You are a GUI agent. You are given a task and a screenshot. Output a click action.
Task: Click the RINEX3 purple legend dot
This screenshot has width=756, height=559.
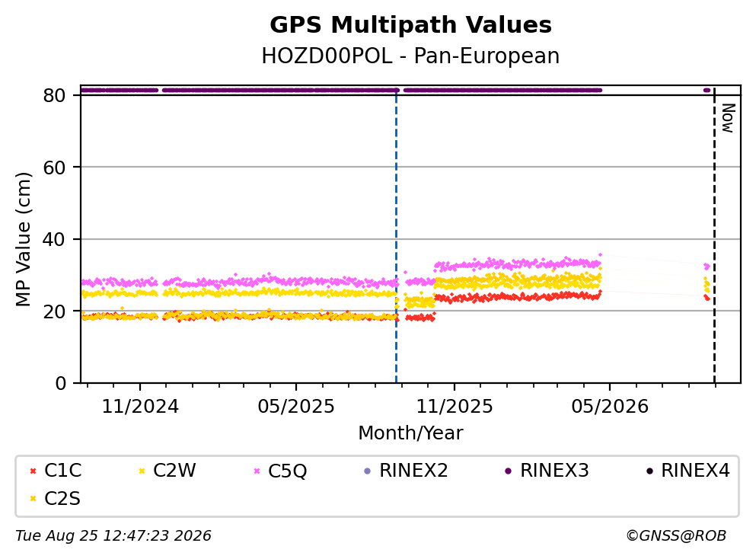point(508,471)
